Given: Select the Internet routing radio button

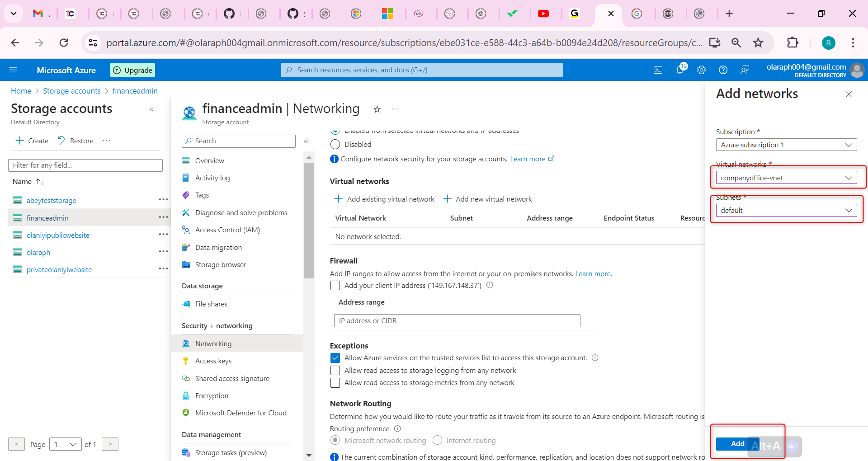Looking at the screenshot, I should tap(437, 440).
